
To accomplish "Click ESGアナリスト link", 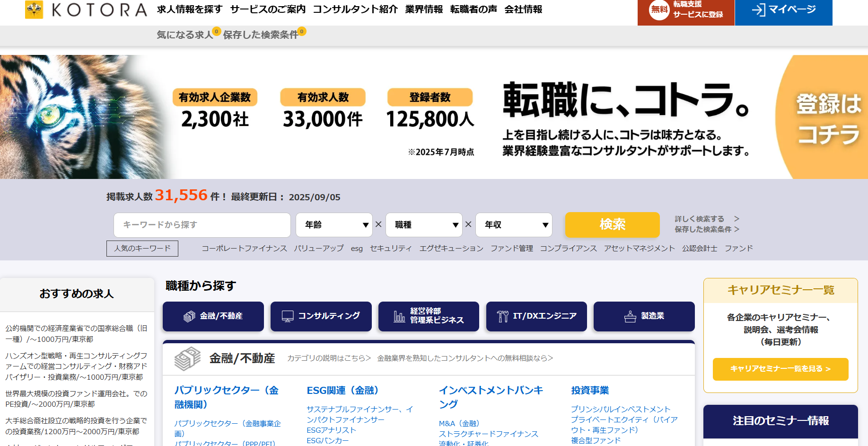I will 331,430.
